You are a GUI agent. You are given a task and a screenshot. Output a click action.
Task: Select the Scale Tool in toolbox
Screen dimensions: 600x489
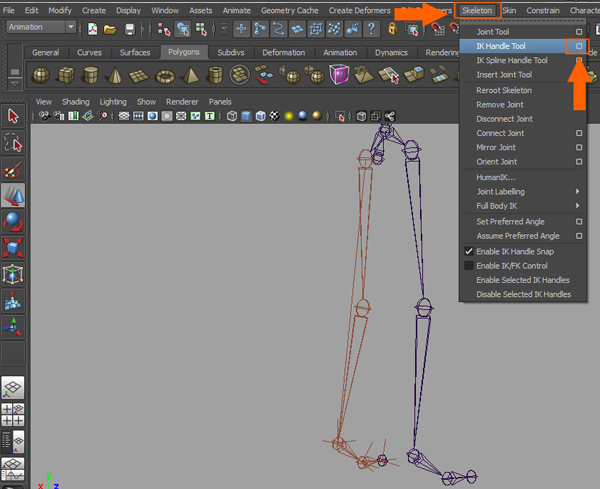(x=13, y=248)
